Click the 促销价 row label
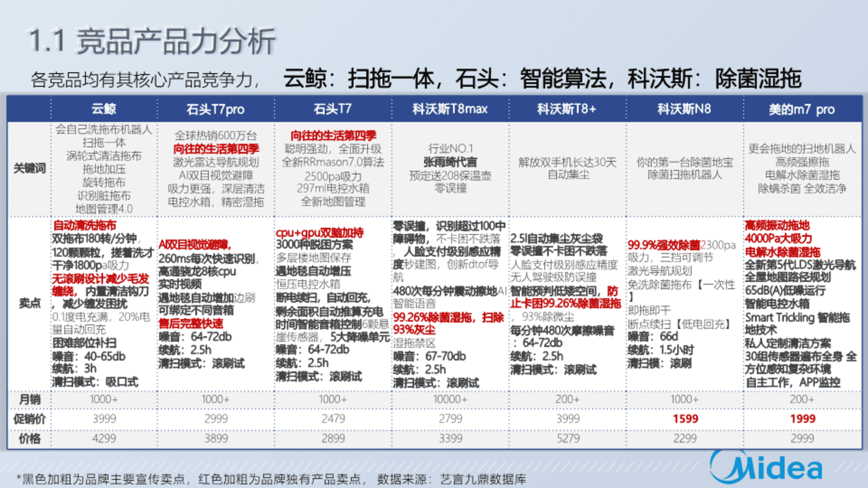868x488 pixels. click(29, 419)
